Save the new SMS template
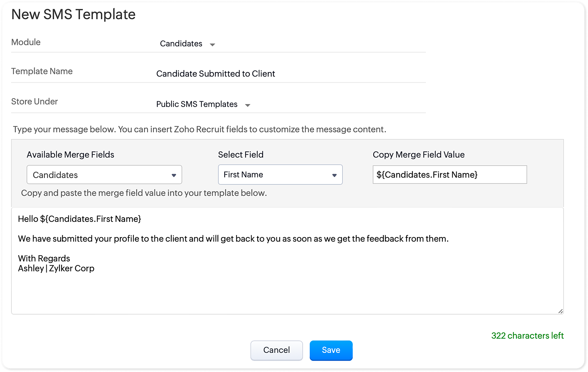588x372 pixels. 331,350
